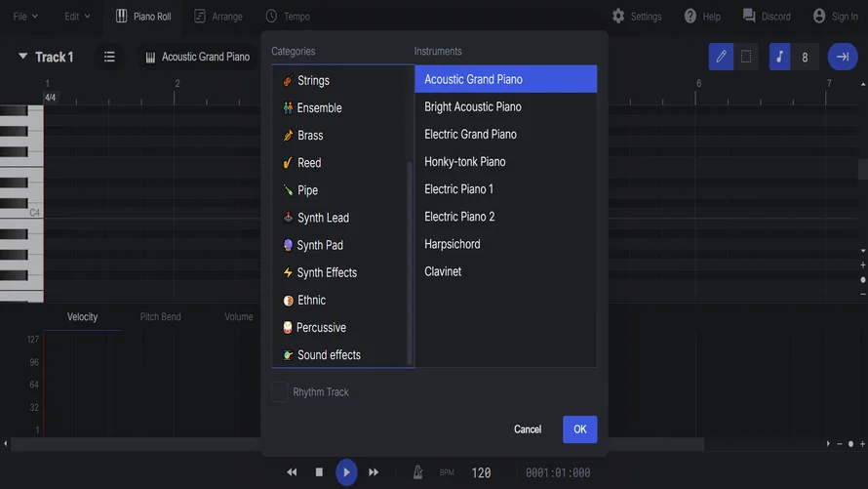Select the Brass category
Screen dimensions: 868x489
tap(342, 135)
